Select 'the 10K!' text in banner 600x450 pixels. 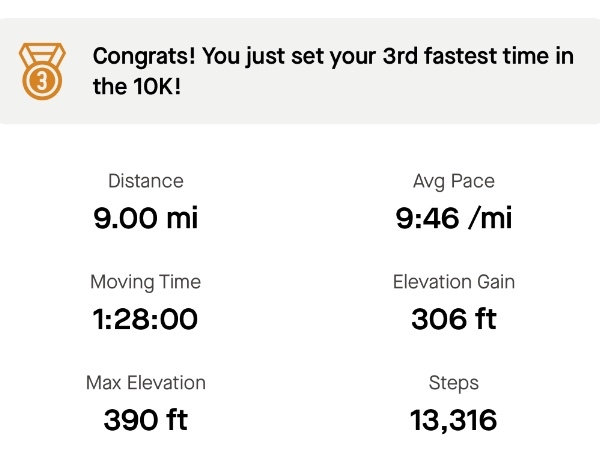[x=137, y=86]
